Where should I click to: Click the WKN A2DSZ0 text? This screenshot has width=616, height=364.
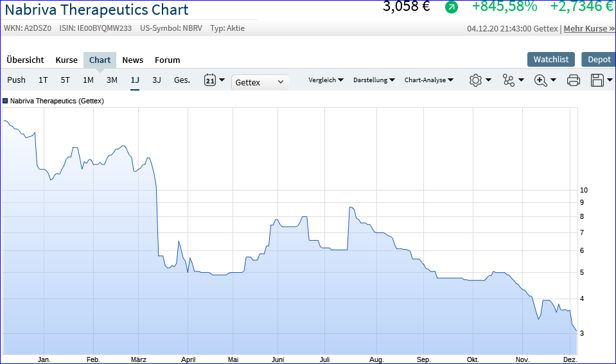tap(28, 28)
